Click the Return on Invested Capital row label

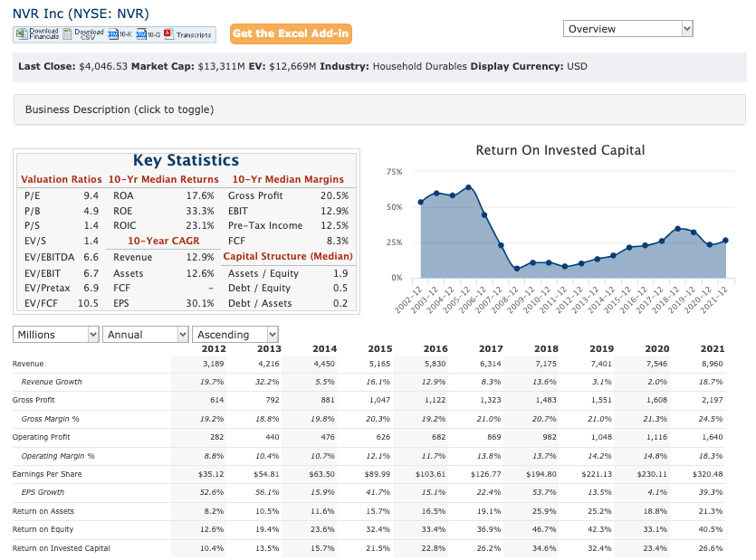pos(62,548)
